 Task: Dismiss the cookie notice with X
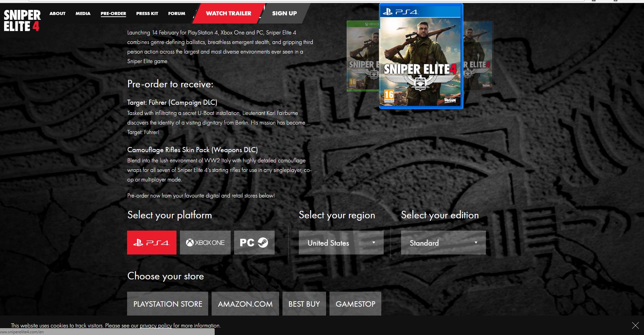tap(635, 325)
